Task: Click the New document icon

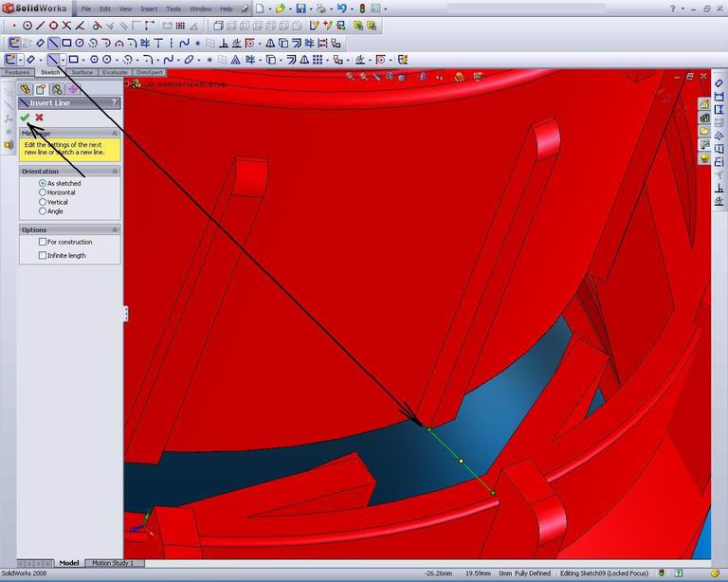Action: [261, 9]
